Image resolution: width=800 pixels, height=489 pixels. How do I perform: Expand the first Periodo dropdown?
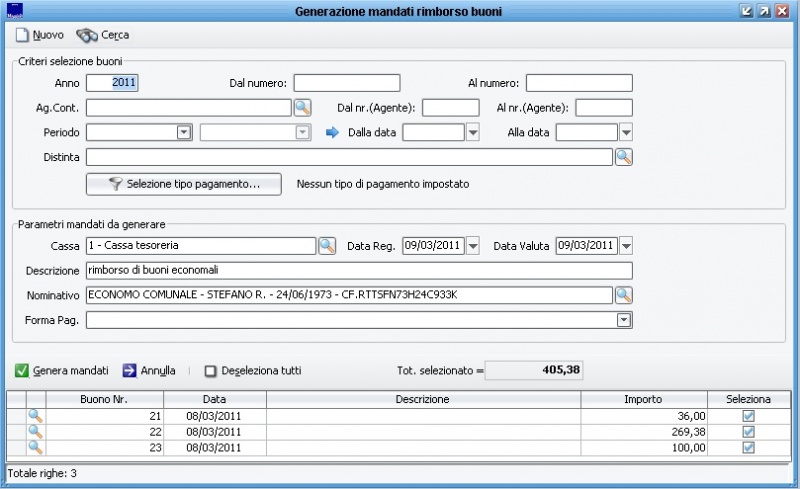[x=184, y=133]
